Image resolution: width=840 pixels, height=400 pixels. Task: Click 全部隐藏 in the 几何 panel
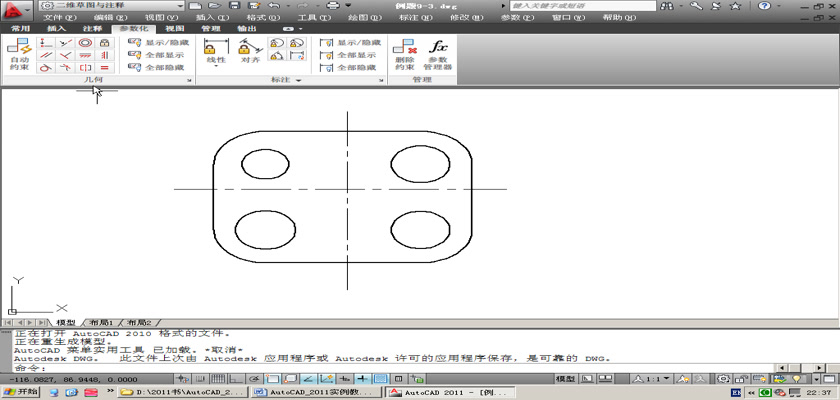coord(156,67)
